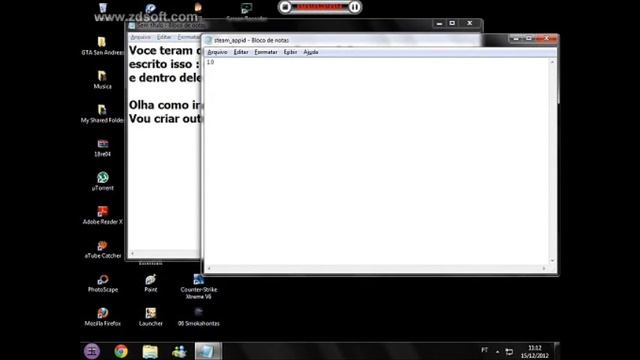The height and width of the screenshot is (360, 640).
Task: Open Exibir menu in steam_appid Notepad
Action: point(290,52)
